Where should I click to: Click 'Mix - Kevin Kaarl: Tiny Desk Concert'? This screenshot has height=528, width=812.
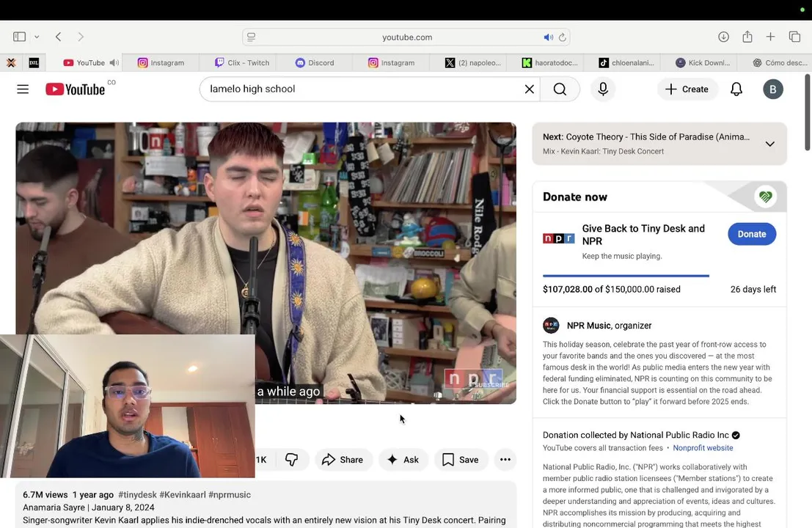pyautogui.click(x=603, y=151)
